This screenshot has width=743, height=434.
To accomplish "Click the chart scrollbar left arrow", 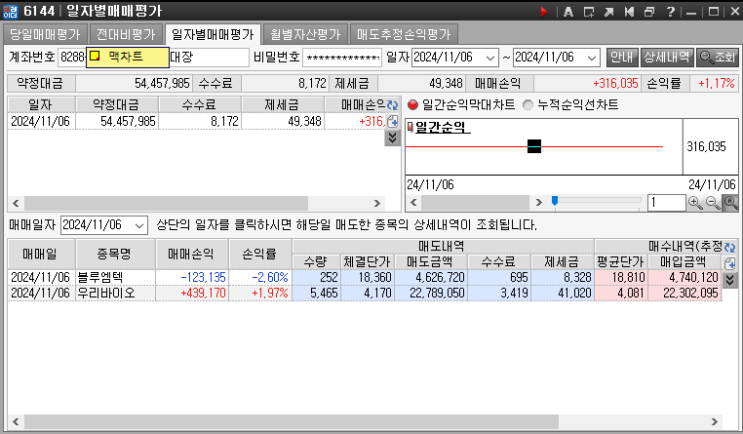I will point(414,203).
